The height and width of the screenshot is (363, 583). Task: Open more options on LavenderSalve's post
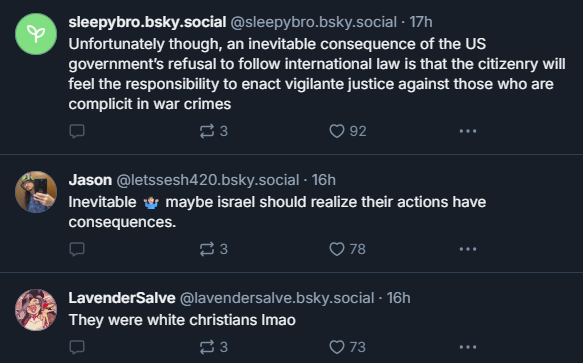click(468, 347)
